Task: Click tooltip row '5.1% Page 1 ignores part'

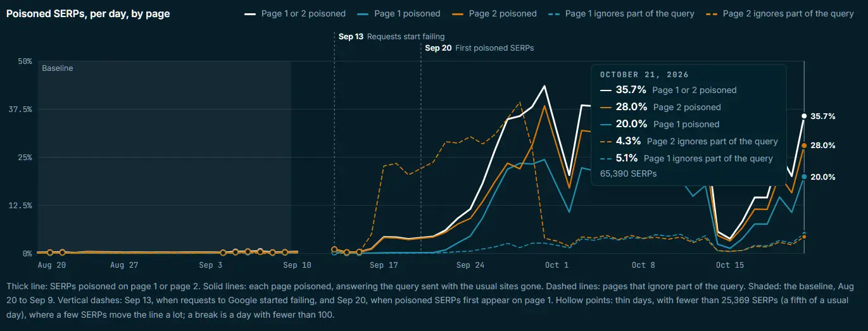Action: pyautogui.click(x=686, y=158)
